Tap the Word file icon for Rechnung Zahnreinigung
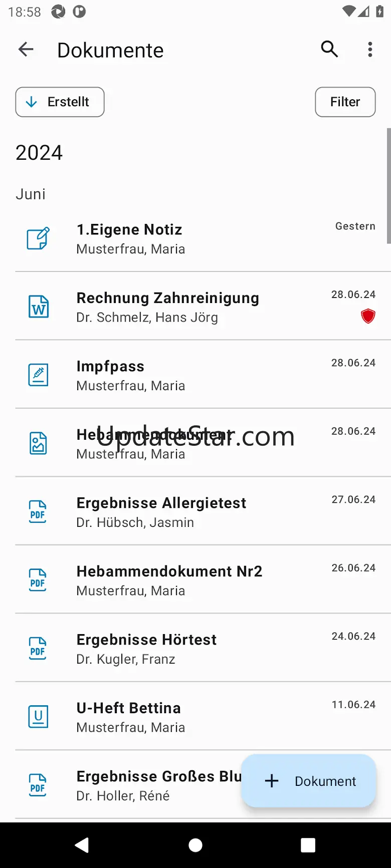391x868 pixels. [38, 307]
